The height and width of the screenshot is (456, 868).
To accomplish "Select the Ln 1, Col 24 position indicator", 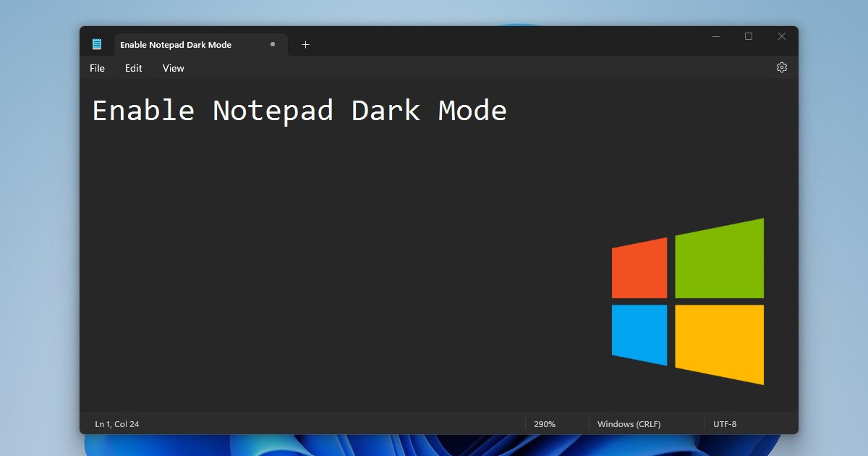I will click(x=117, y=423).
